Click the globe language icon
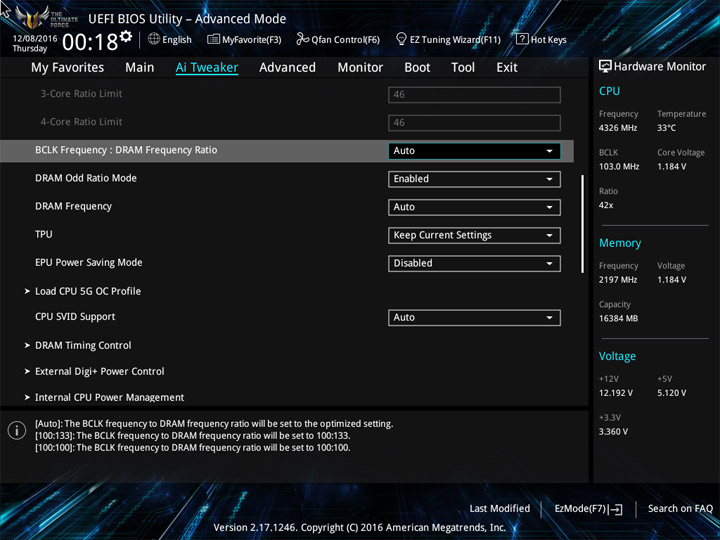 point(154,39)
